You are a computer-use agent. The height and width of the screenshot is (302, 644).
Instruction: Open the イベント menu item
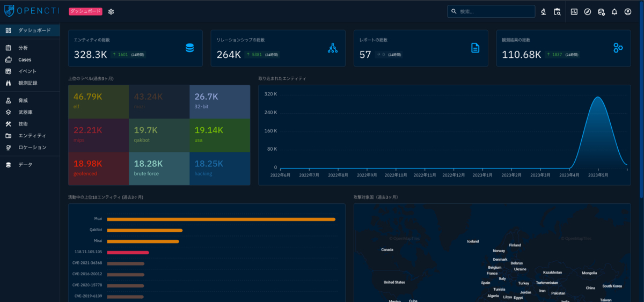click(30, 71)
